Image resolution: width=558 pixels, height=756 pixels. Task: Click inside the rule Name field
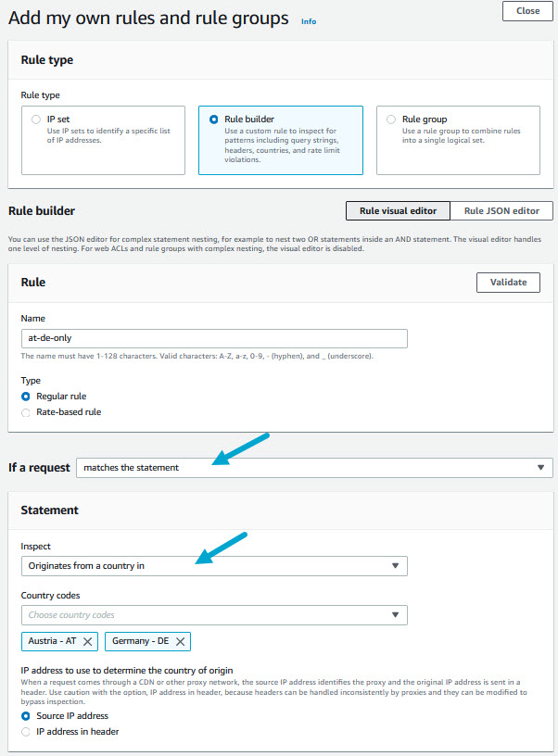tap(213, 338)
